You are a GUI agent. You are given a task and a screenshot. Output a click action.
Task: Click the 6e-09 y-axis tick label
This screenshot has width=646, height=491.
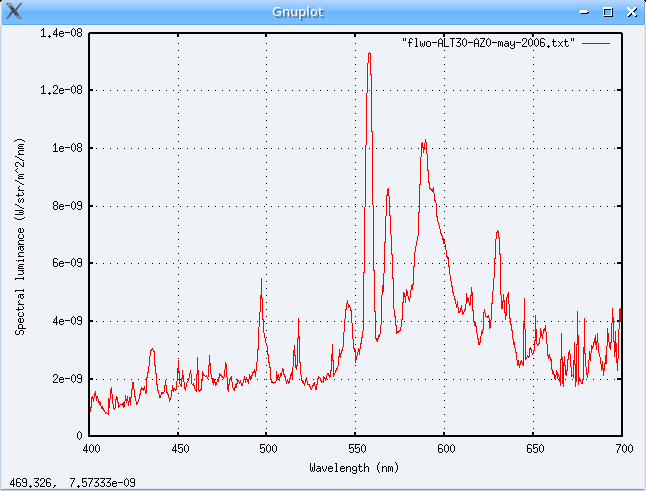tap(65, 263)
